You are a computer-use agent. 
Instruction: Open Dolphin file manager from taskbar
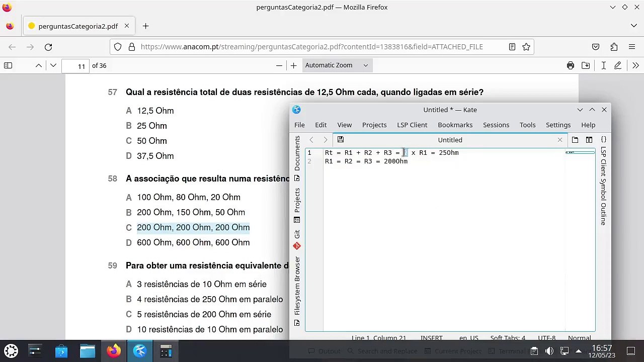(x=88, y=351)
